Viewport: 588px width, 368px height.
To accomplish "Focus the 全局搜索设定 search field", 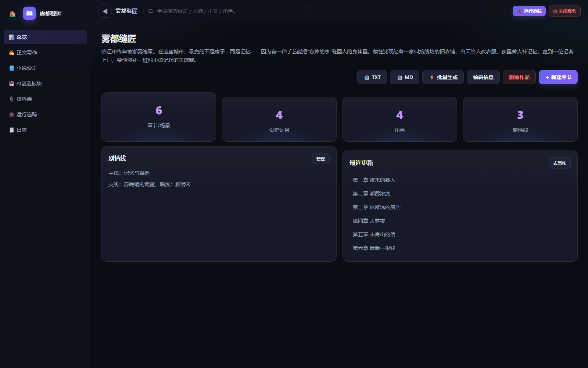I will pos(228,11).
